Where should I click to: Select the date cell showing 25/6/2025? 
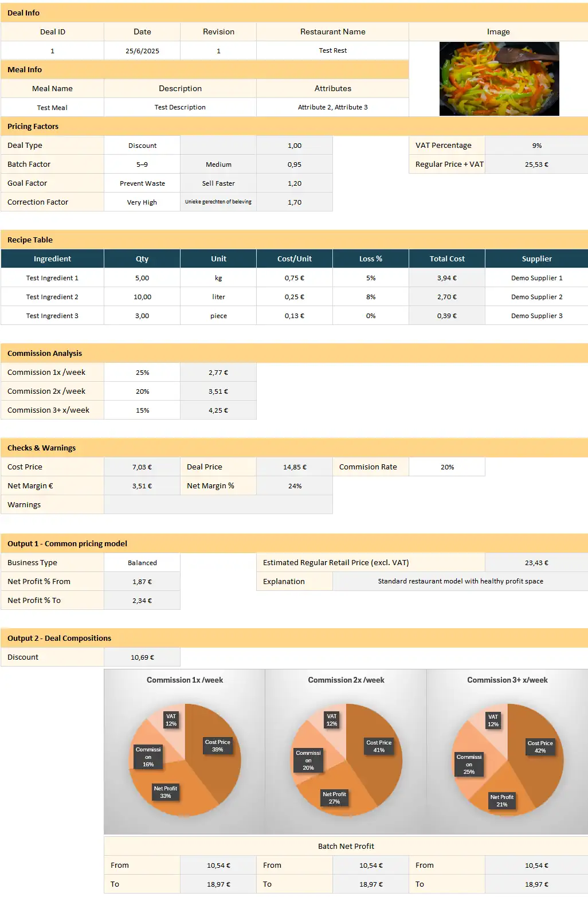142,50
